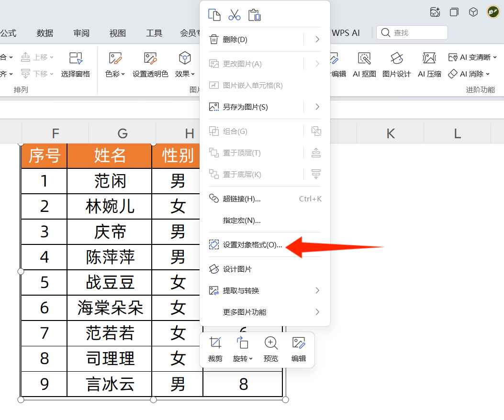The image size is (504, 420).
Task: Switch to the 视图 ribbon tab
Action: click(118, 33)
